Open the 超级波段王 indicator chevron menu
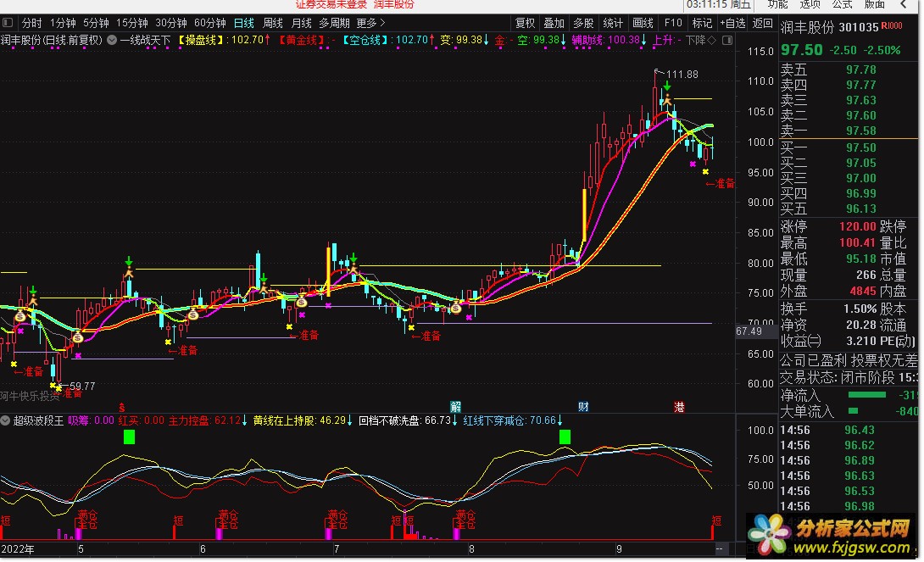Image resolution: width=924 pixels, height=562 pixels. (5, 420)
